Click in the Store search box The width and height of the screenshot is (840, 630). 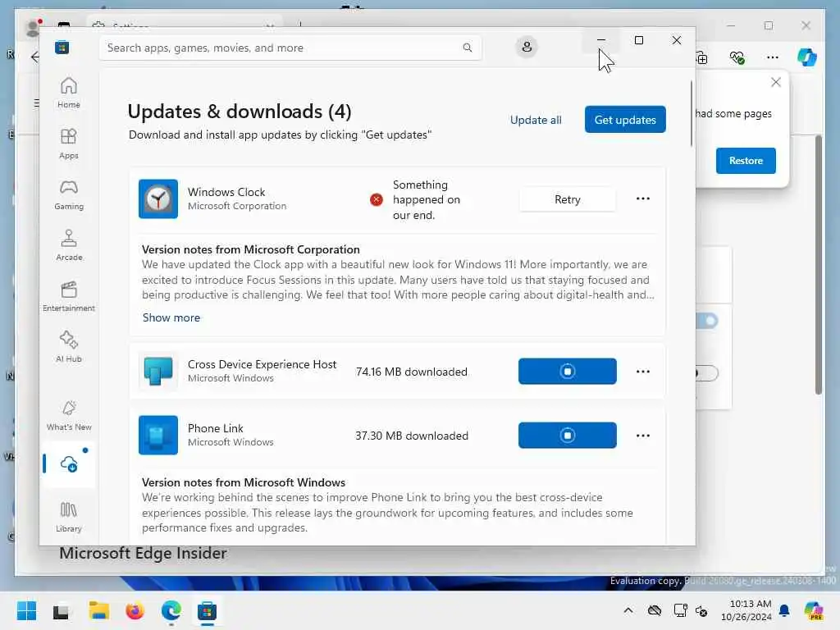(290, 48)
